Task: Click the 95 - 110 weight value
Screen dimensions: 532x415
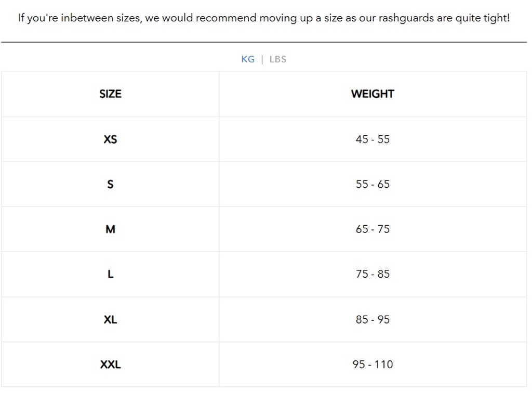Action: coord(373,365)
